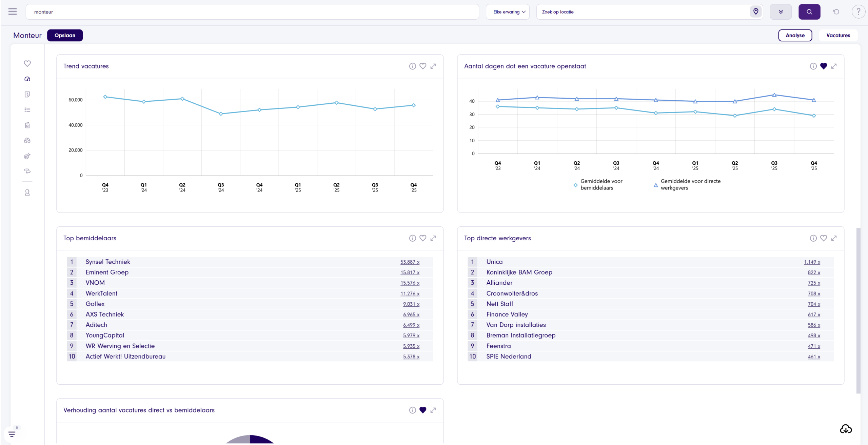Favorite the Trend vacatures widget
This screenshot has height=445, width=868.
coord(422,66)
